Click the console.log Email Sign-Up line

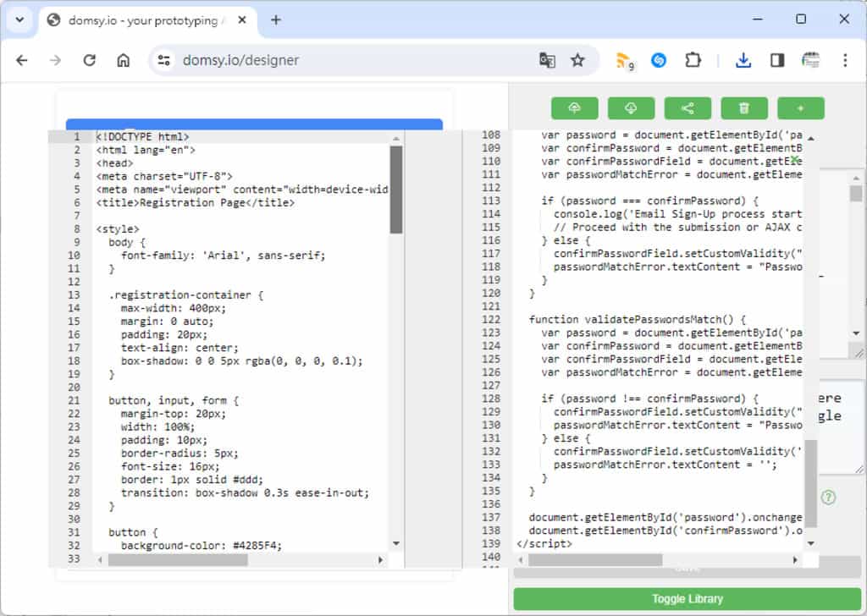pos(678,214)
